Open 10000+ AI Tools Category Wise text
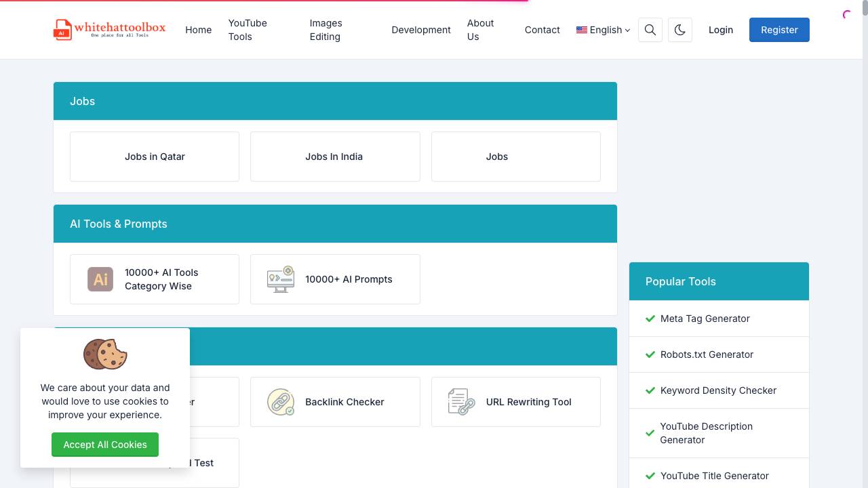The height and width of the screenshot is (488, 868). [x=161, y=279]
